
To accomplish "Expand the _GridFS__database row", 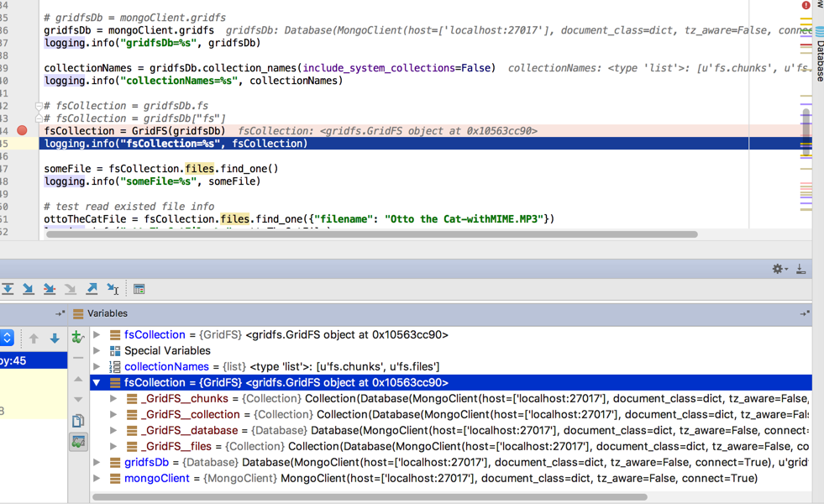I will (x=113, y=430).
